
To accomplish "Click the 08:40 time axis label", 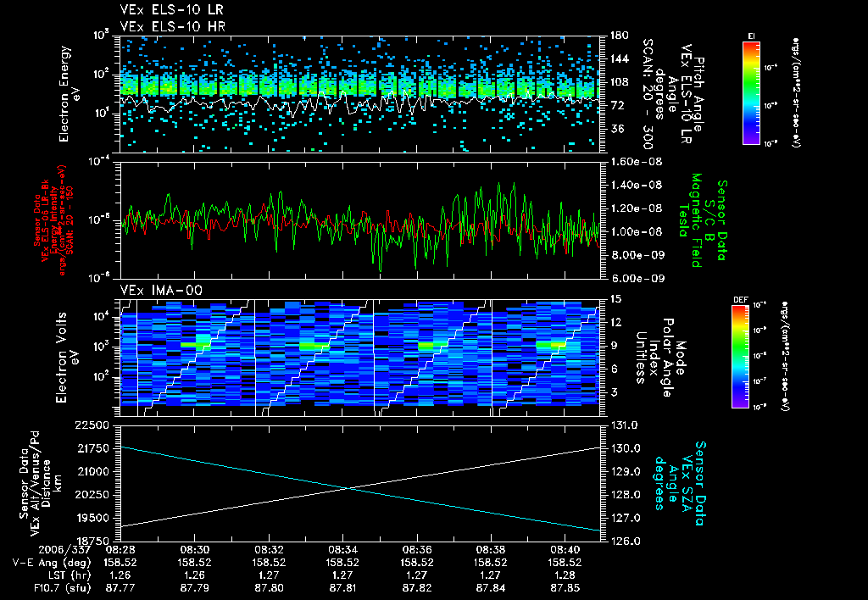I will pyautogui.click(x=565, y=550).
